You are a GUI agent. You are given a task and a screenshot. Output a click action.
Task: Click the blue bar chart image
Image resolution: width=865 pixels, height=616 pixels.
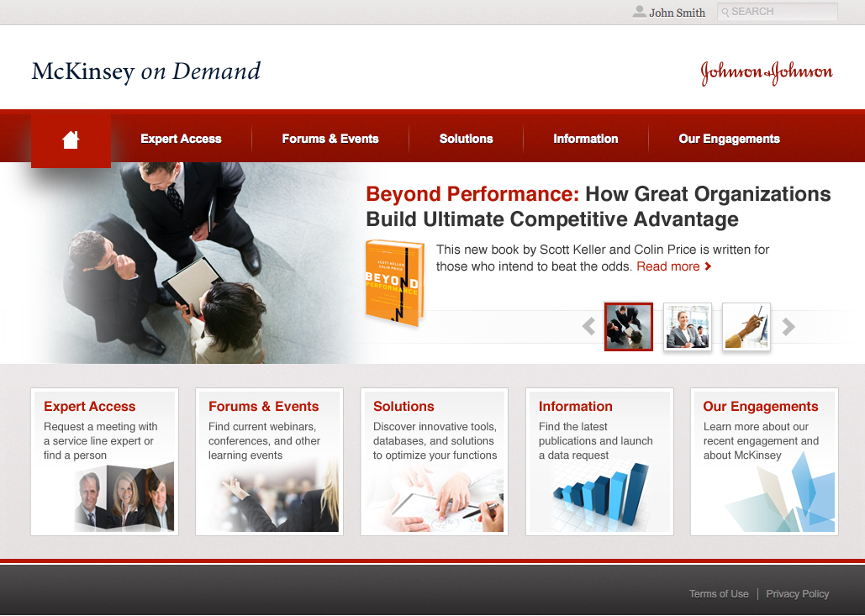(x=601, y=493)
